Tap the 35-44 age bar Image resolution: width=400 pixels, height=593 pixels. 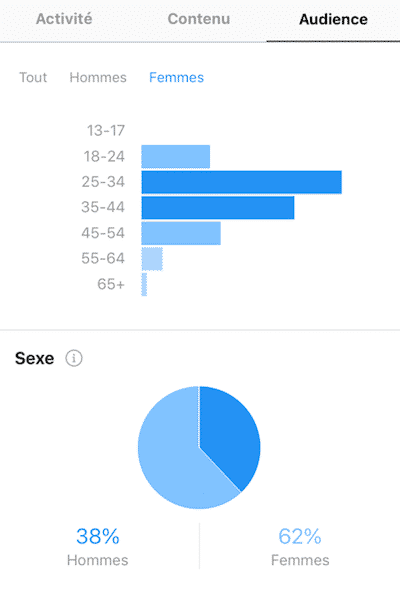pos(218,208)
